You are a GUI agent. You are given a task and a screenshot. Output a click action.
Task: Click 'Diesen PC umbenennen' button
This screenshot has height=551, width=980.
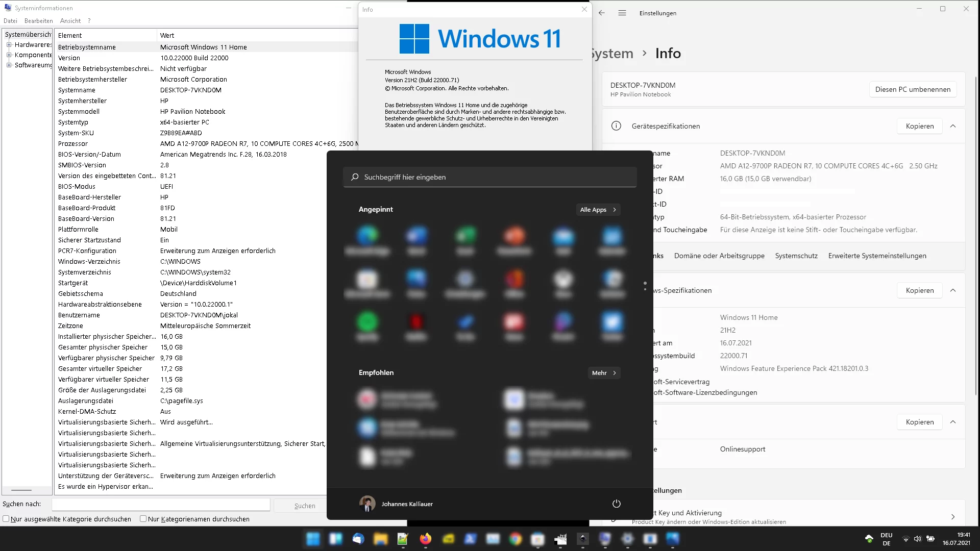coord(913,89)
